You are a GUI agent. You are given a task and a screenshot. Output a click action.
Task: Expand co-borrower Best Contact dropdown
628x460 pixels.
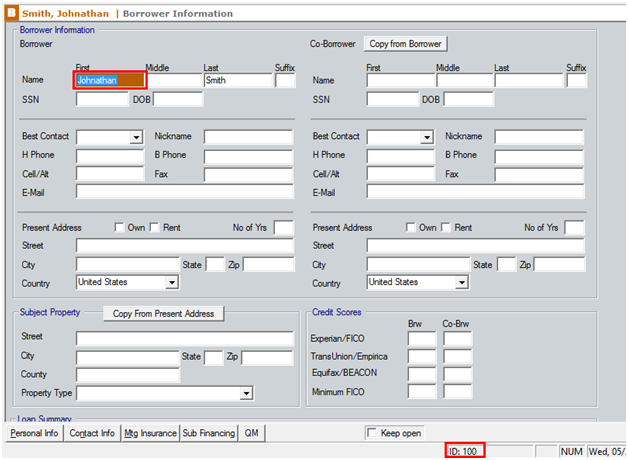pos(427,137)
